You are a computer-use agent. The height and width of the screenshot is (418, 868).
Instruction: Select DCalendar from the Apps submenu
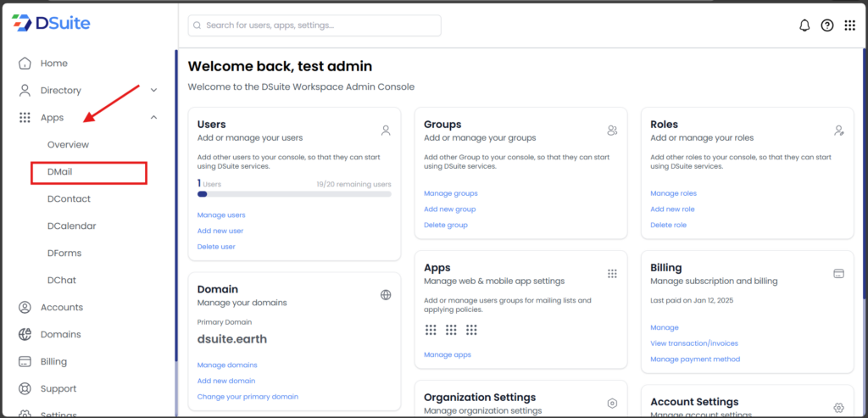[x=71, y=226]
